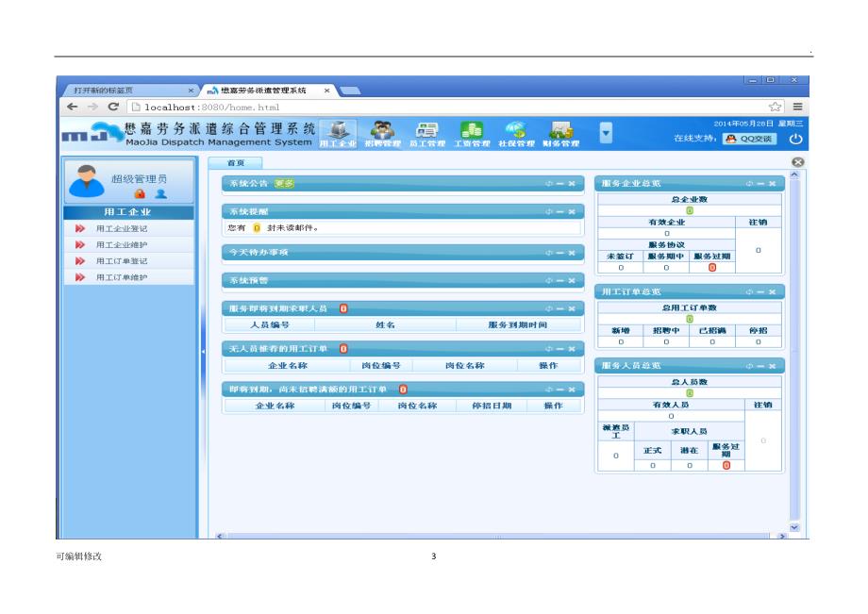Click the red 0 badge on 服务即将到期求职人员

pos(343,308)
